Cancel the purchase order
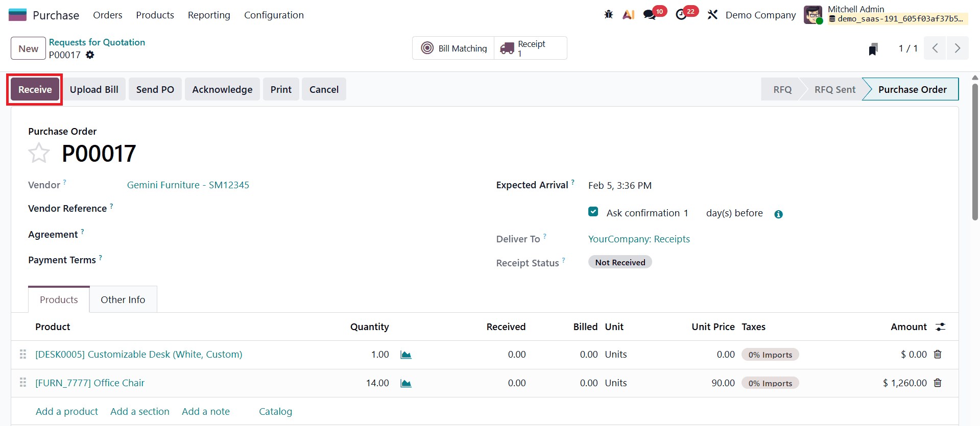Screen dimensions: 980x426 point(324,89)
